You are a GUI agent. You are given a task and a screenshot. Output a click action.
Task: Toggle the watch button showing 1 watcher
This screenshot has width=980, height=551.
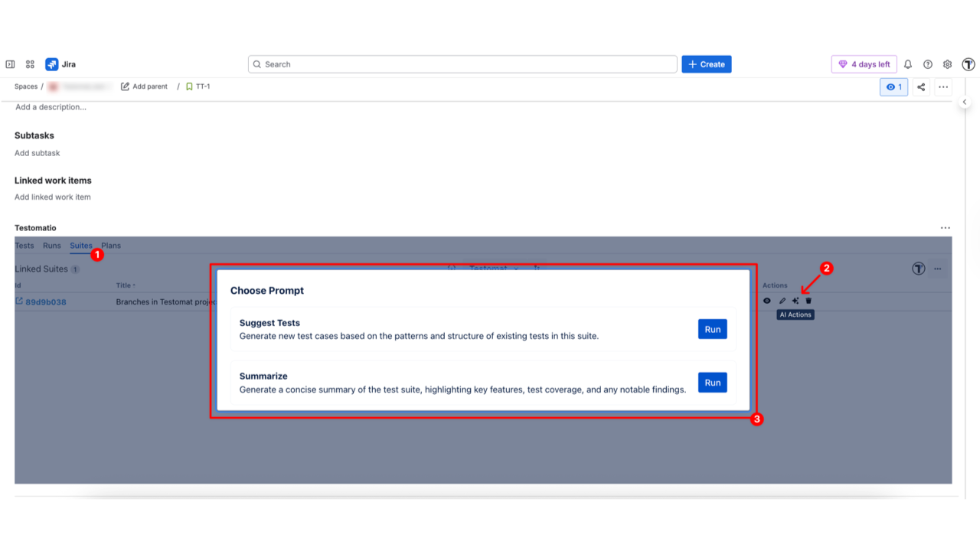(x=893, y=87)
